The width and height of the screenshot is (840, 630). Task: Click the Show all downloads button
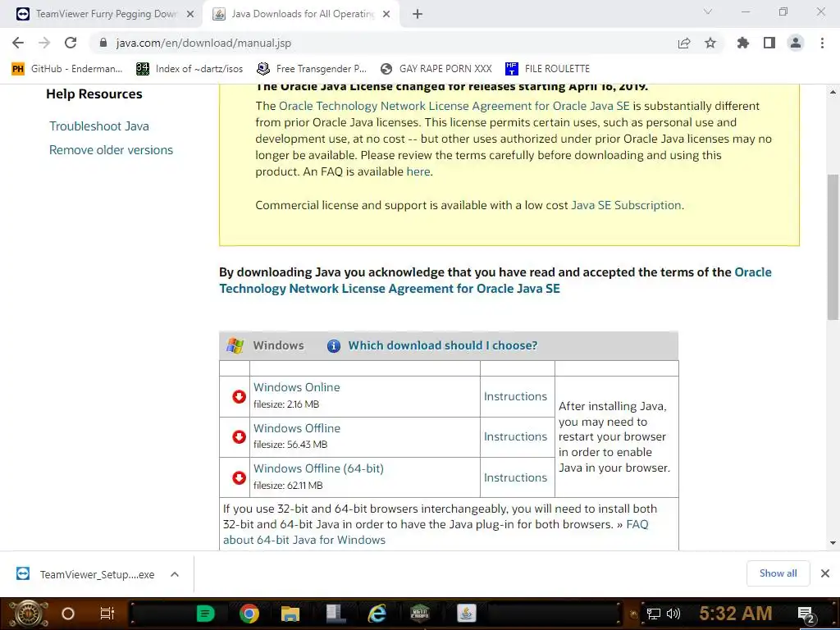pyautogui.click(x=778, y=573)
